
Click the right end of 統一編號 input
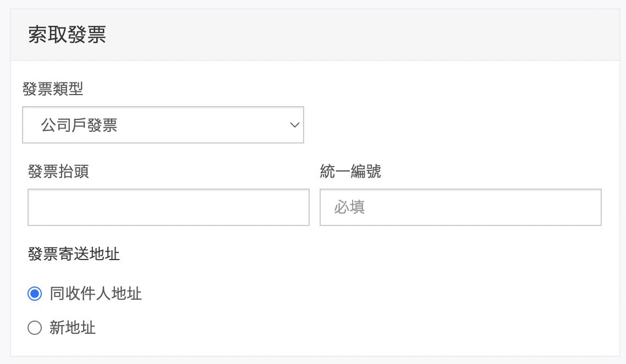pyautogui.click(x=589, y=207)
